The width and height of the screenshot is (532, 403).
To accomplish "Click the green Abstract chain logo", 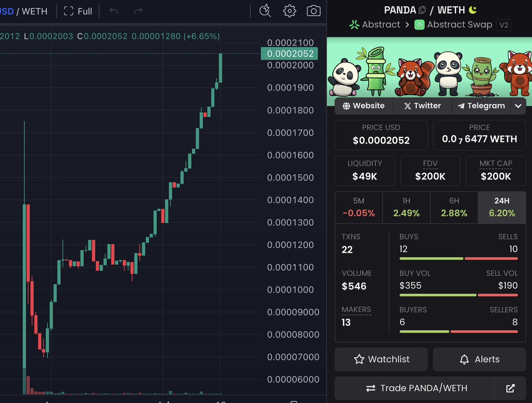I will (x=354, y=25).
